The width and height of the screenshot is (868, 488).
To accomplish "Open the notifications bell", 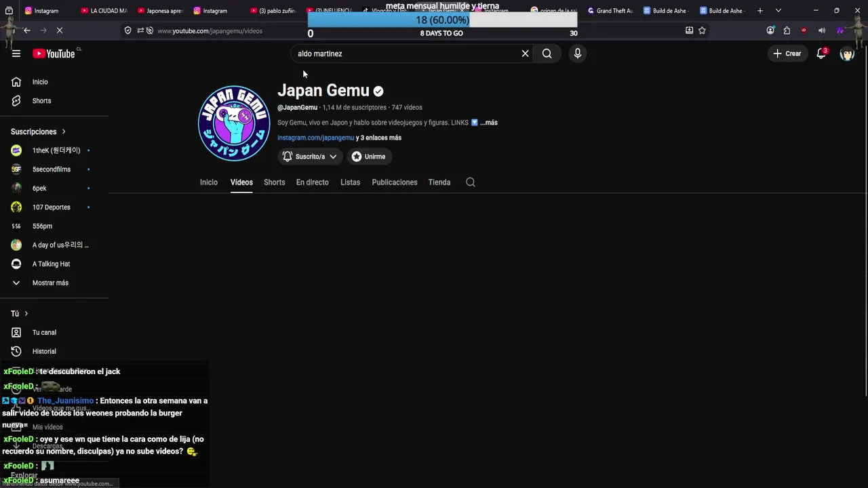I will [821, 54].
